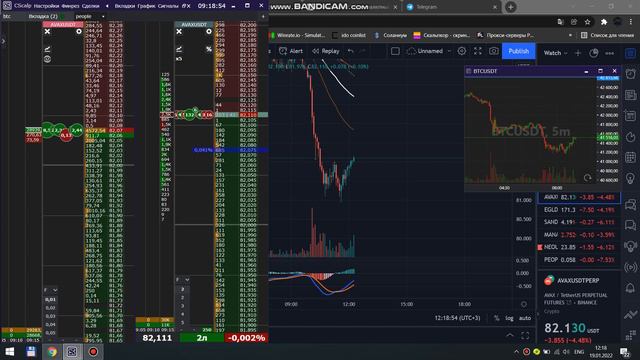Open the browser three-dot menu
Image resolution: width=640 pixels, height=360 pixels.
(631, 22)
